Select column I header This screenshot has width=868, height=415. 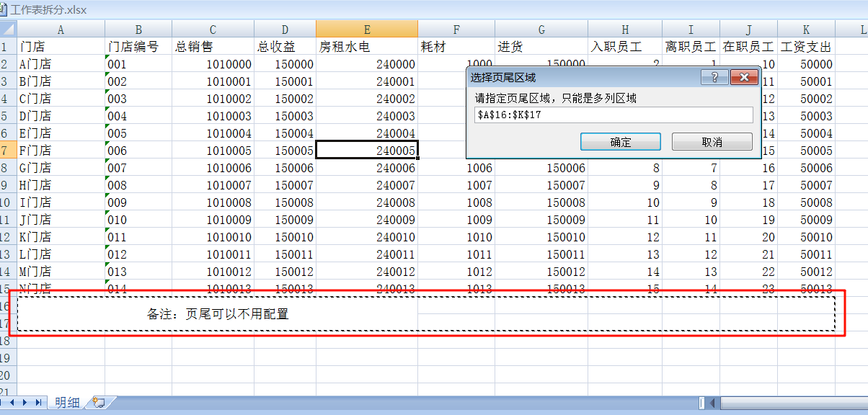point(691,30)
